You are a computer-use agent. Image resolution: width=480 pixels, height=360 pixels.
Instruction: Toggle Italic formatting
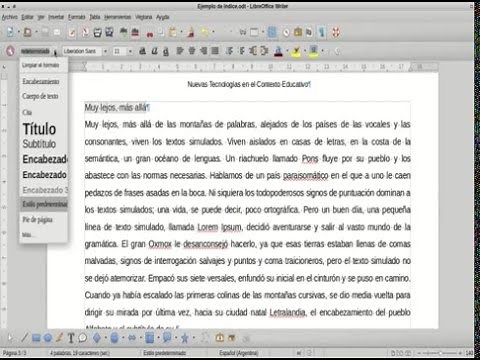pos(154,51)
